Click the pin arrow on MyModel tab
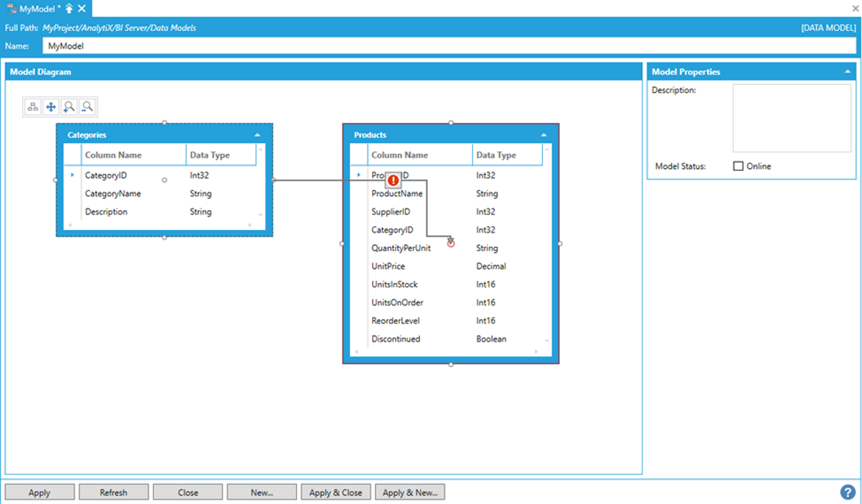The image size is (862, 504). coord(69,8)
